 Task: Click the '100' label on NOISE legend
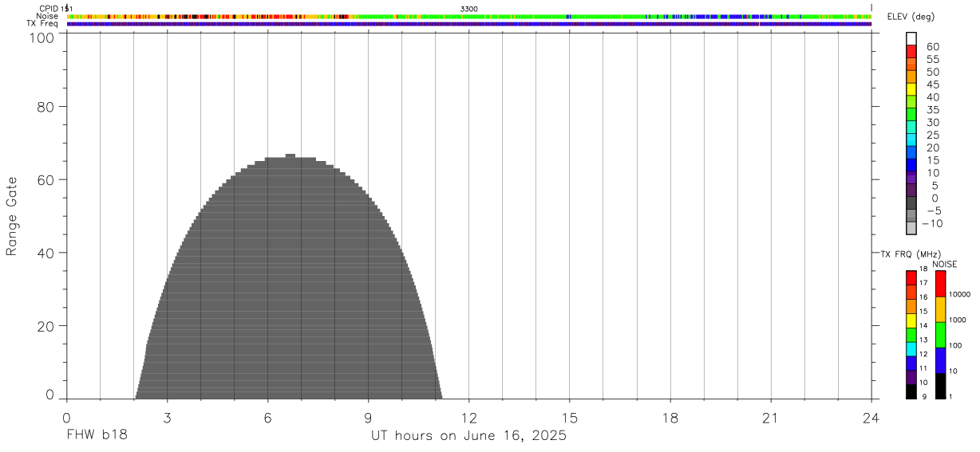point(955,346)
